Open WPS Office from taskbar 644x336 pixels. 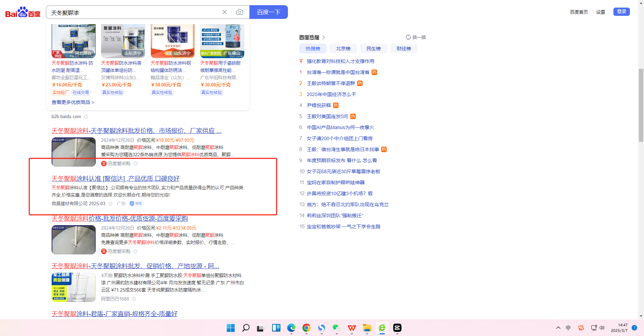[x=352, y=328]
